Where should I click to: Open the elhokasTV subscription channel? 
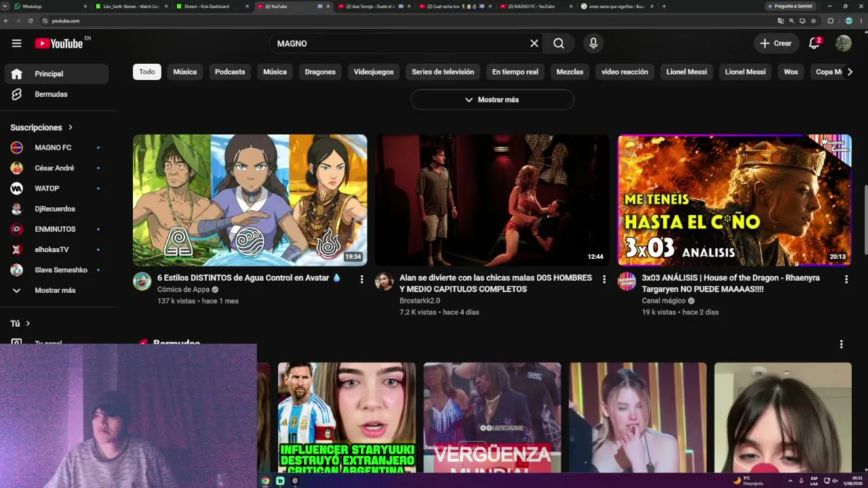pyautogui.click(x=56, y=249)
